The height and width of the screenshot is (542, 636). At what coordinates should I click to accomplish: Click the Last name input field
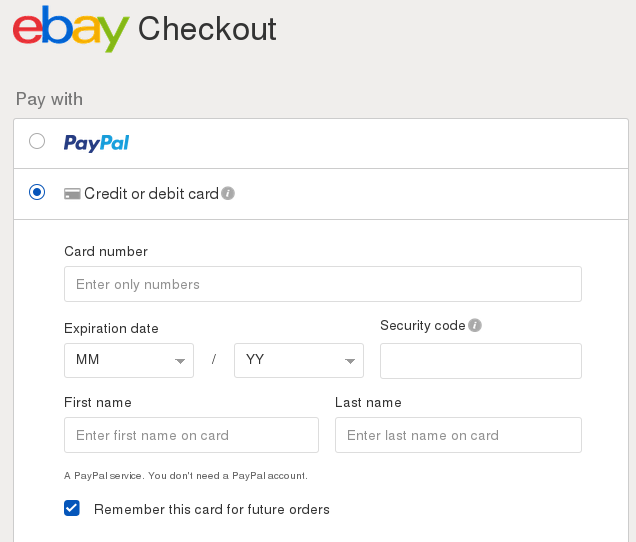point(458,435)
